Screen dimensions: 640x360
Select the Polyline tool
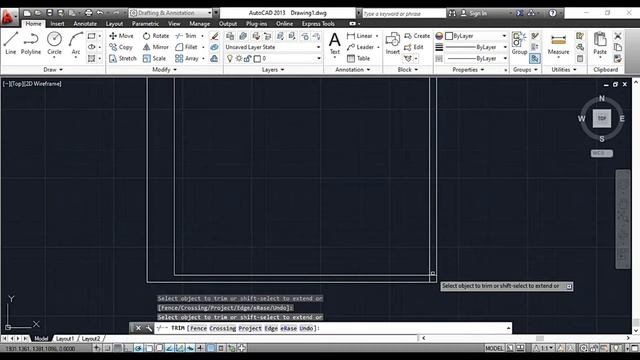[31, 44]
